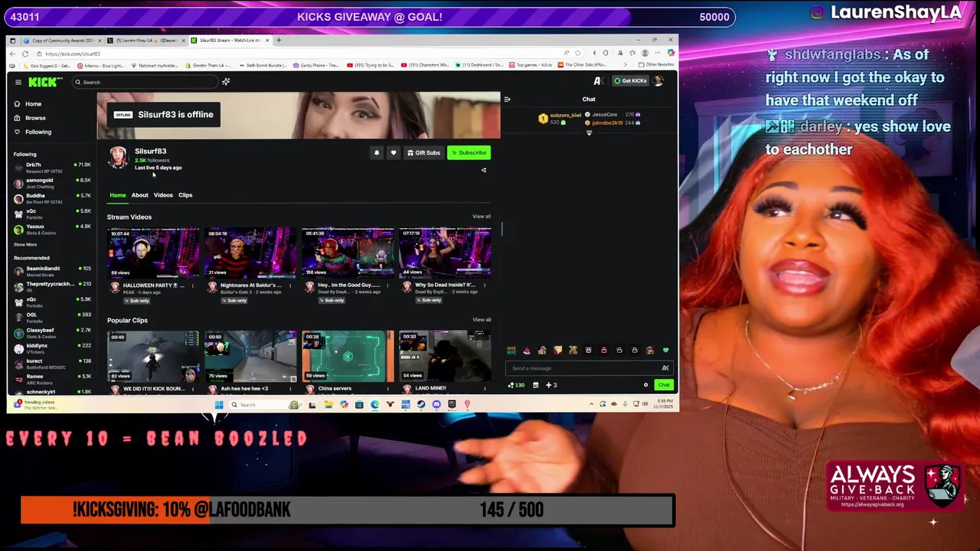Click the Kick search input field
This screenshot has height=551, width=980.
(x=145, y=82)
